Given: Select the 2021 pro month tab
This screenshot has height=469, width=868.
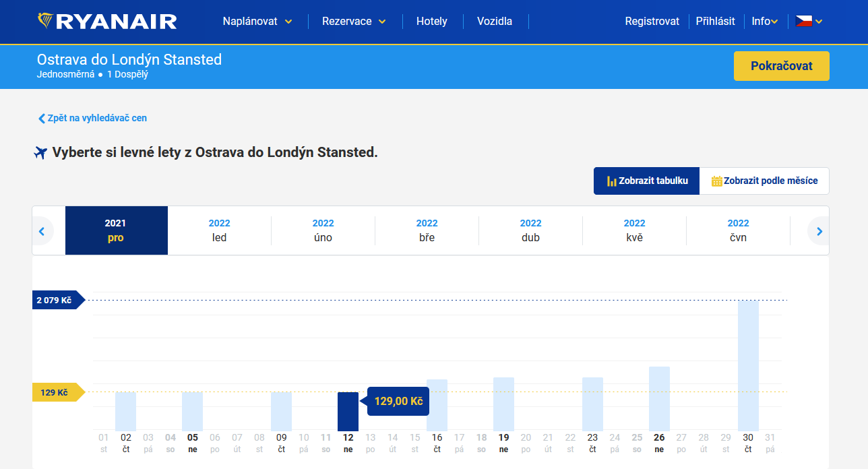Looking at the screenshot, I should 116,230.
